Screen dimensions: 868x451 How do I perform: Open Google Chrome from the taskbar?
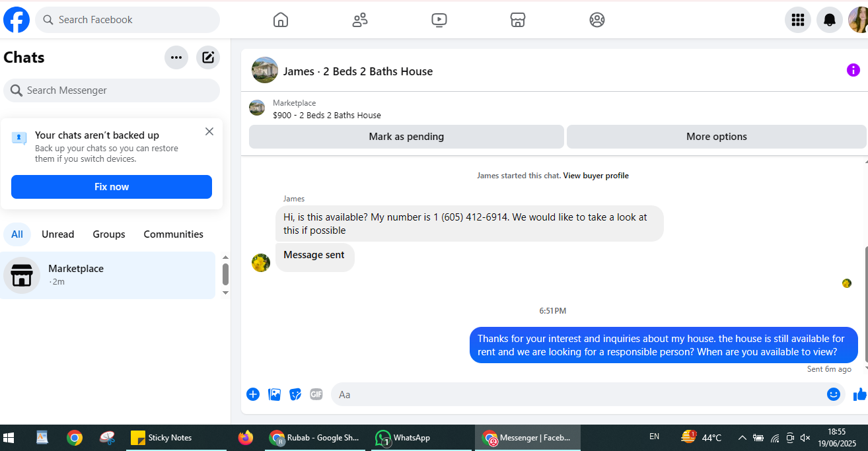(75, 437)
